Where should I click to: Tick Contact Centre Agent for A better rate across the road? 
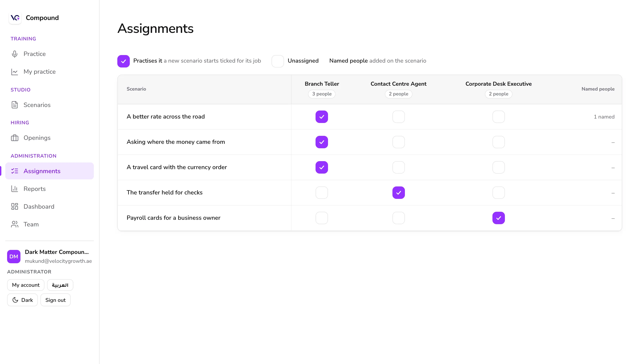(x=398, y=117)
